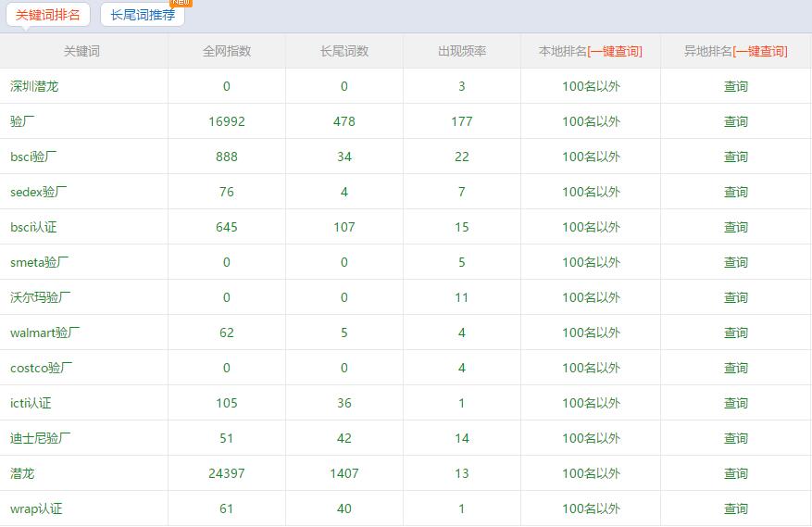This screenshot has width=812, height=527.
Task: Click the bsci验厂 keyword
Action: (x=33, y=157)
